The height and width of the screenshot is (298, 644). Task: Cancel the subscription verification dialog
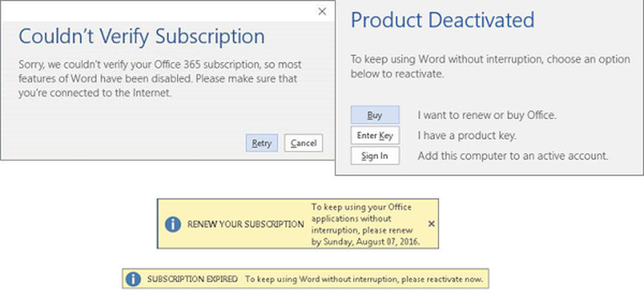click(x=303, y=144)
